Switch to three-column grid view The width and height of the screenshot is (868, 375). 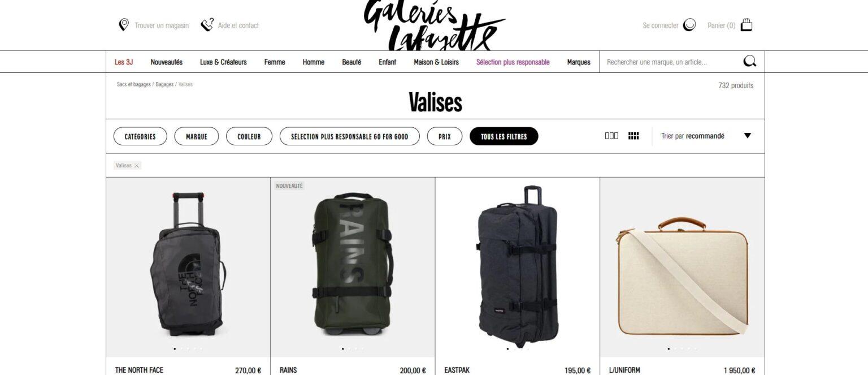pos(611,136)
